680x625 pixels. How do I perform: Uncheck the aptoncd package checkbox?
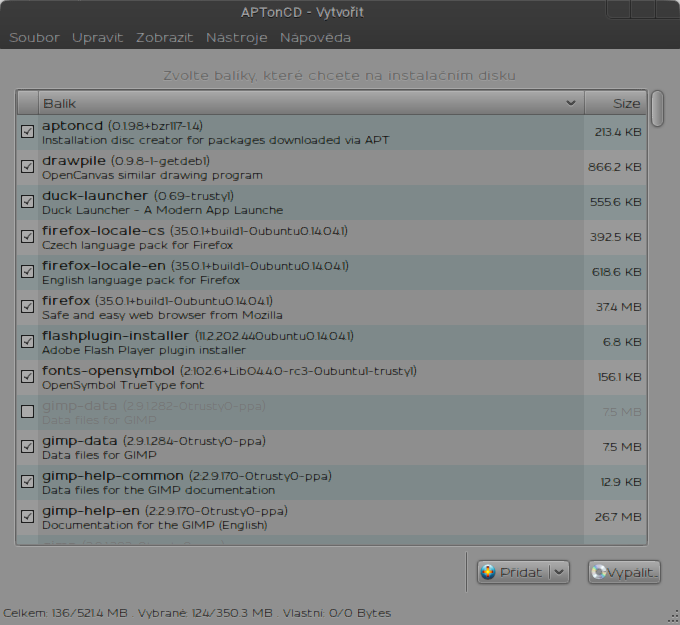pos(27,131)
